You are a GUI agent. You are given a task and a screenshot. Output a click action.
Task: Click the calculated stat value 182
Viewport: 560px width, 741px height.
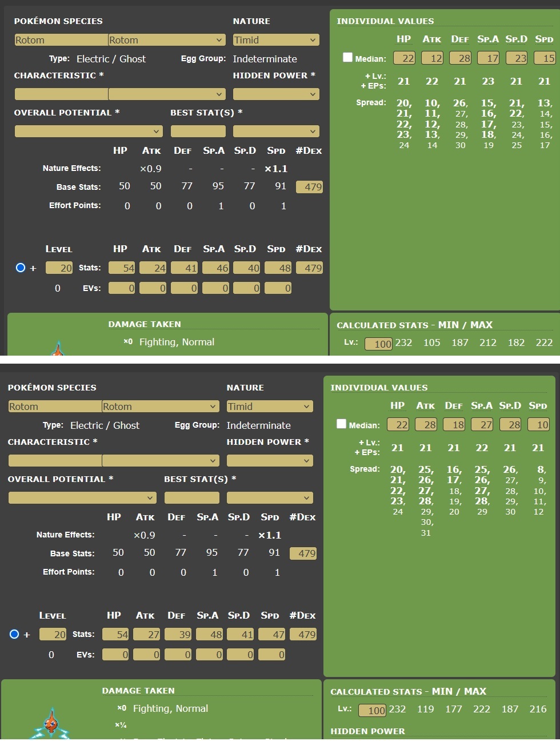[516, 342]
